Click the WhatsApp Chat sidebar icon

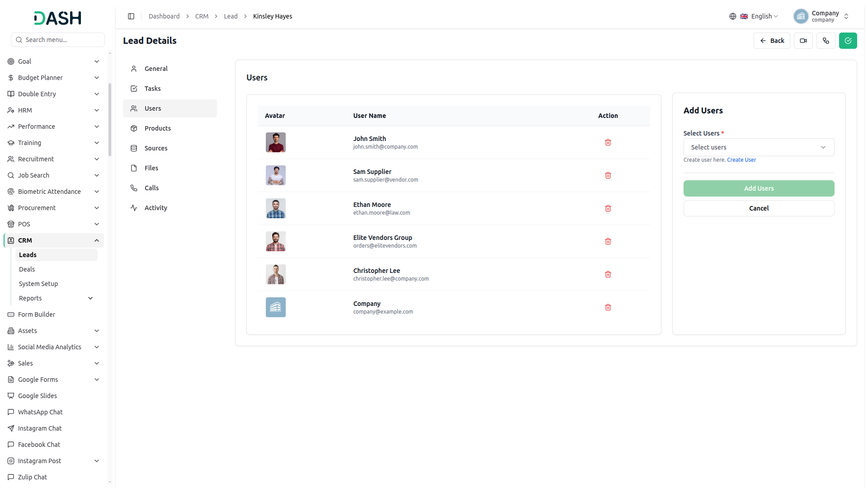11,412
